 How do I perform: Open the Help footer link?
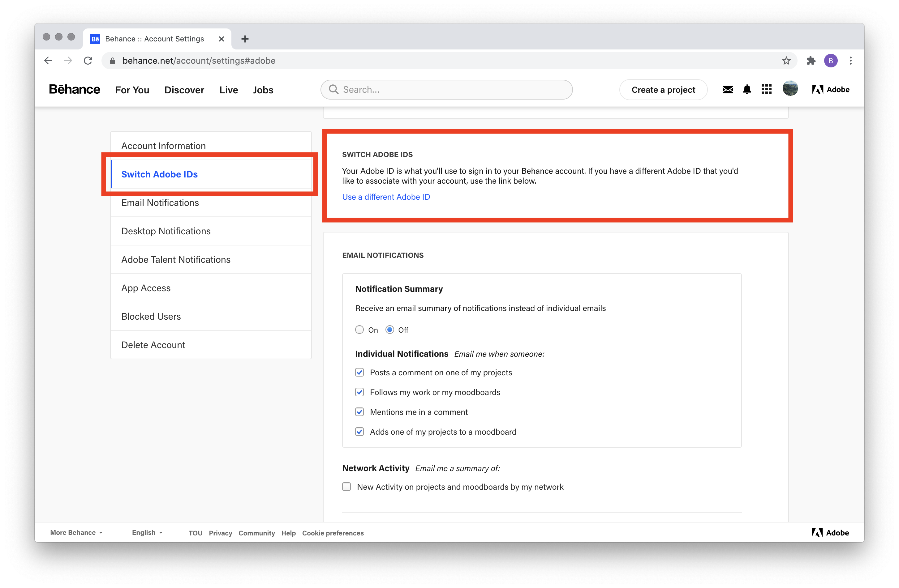pyautogui.click(x=288, y=533)
